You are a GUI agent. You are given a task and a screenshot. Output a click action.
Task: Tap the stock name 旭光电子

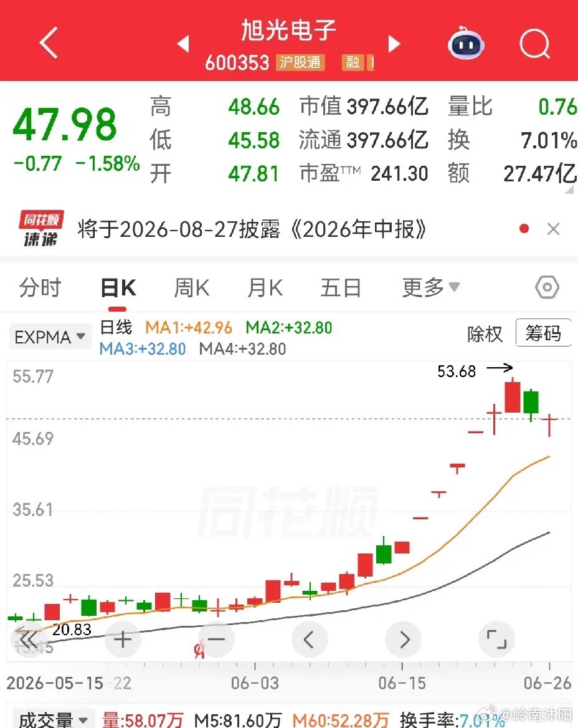tap(288, 31)
